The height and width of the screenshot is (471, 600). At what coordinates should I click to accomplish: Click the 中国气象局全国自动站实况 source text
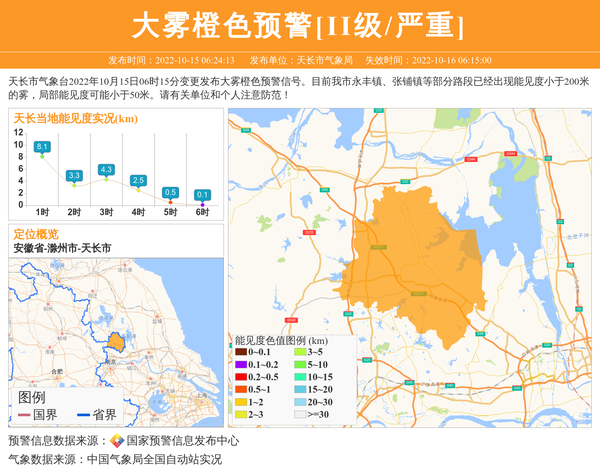(154, 460)
